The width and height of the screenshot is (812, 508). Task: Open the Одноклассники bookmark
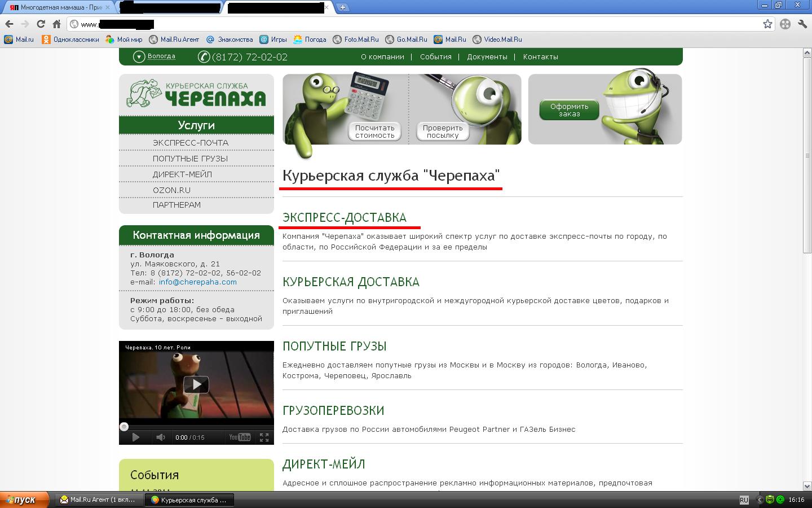click(x=70, y=40)
